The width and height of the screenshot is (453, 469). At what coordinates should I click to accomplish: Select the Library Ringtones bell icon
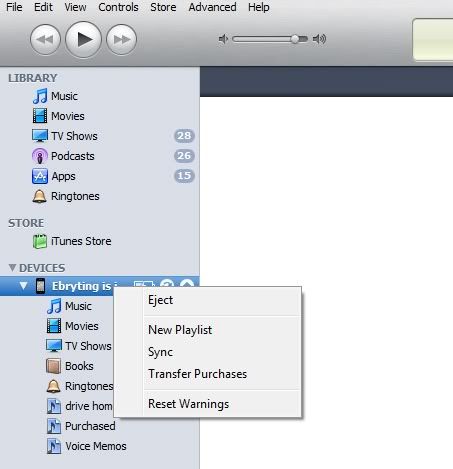(39, 196)
